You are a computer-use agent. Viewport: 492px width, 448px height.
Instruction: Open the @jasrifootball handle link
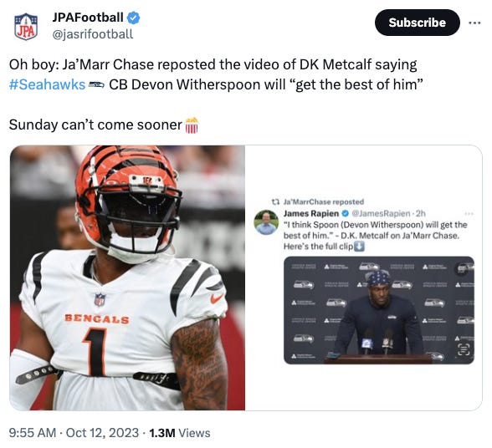92,34
